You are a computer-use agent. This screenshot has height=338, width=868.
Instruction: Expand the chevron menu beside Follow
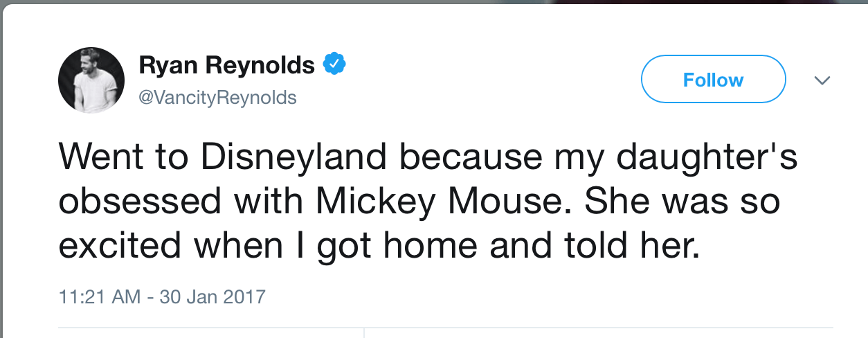coord(822,80)
